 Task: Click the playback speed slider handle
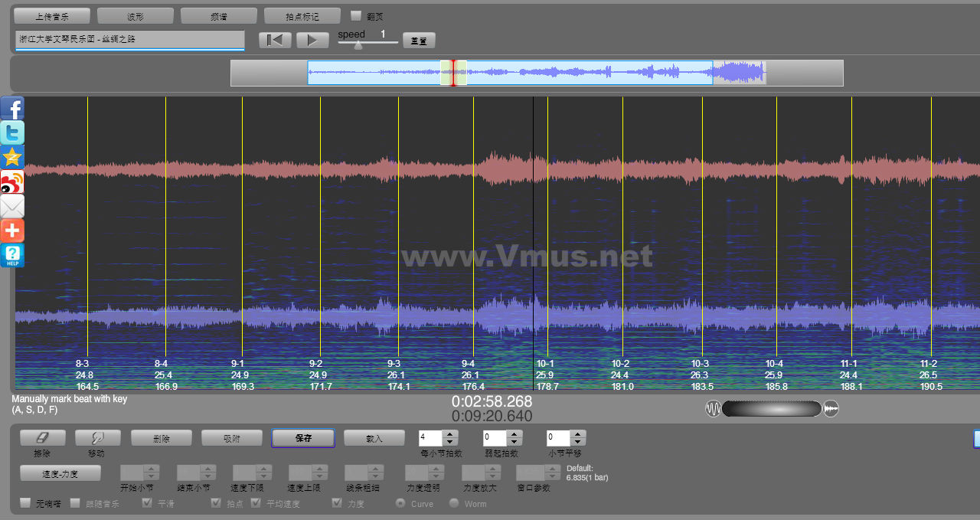tap(358, 45)
